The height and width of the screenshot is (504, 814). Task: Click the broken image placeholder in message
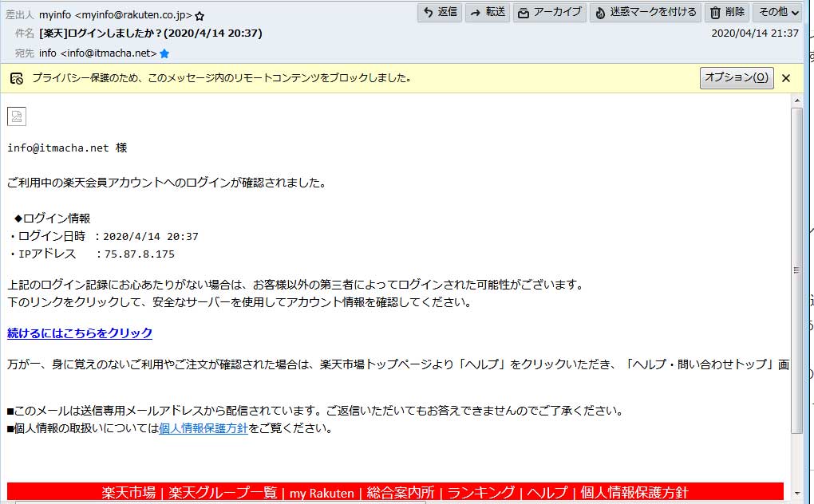tap(17, 116)
